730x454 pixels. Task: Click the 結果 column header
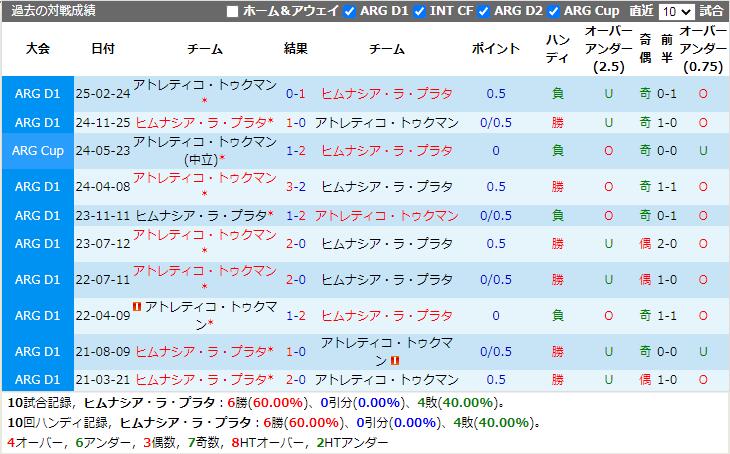[296, 48]
